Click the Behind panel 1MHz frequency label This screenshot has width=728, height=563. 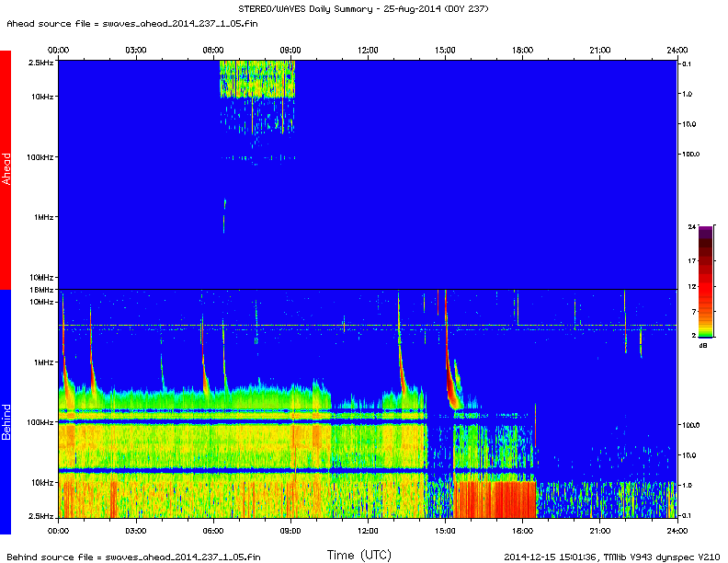click(x=43, y=362)
